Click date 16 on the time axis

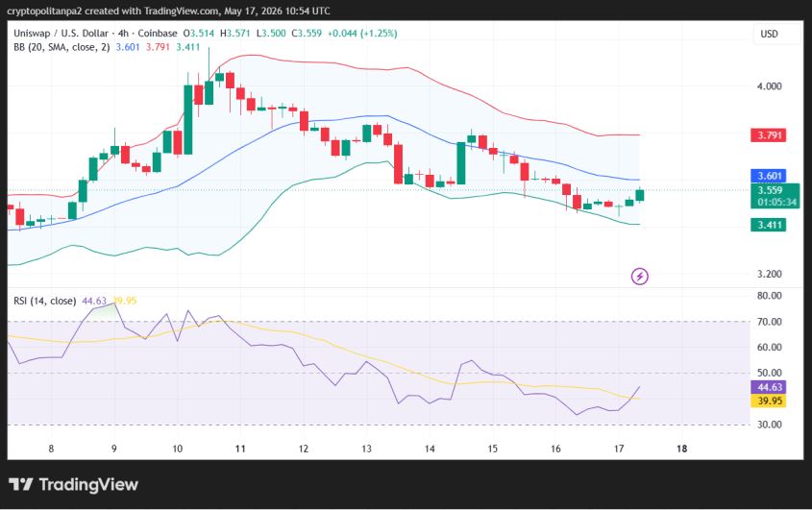[x=555, y=449]
